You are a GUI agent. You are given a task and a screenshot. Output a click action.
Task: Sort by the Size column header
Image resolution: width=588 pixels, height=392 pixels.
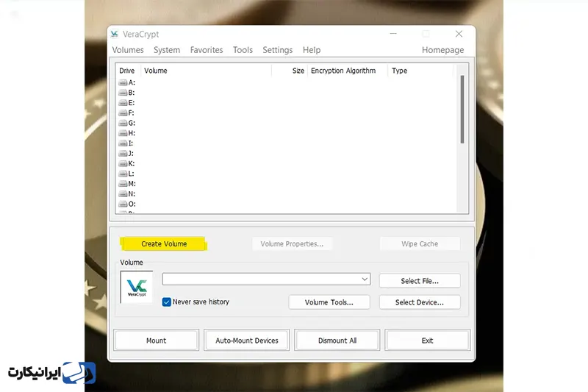[298, 71]
